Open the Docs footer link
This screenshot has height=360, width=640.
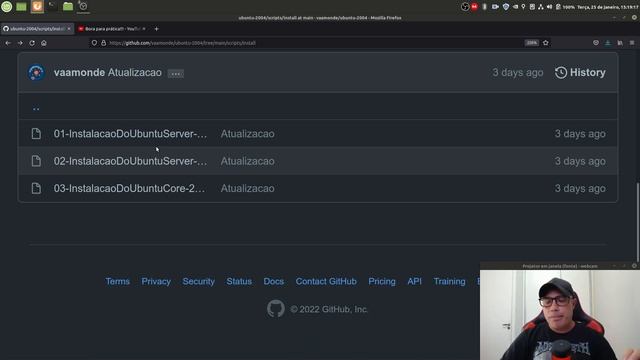pos(273,282)
